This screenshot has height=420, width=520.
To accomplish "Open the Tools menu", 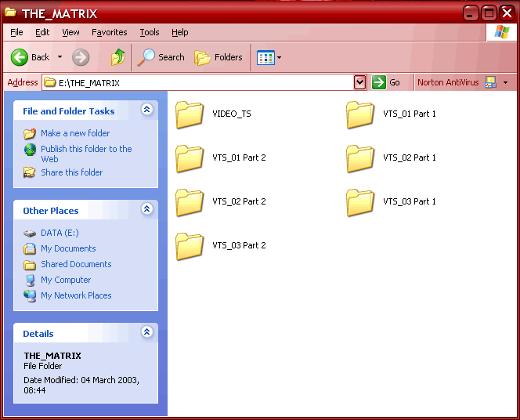I will 150,32.
